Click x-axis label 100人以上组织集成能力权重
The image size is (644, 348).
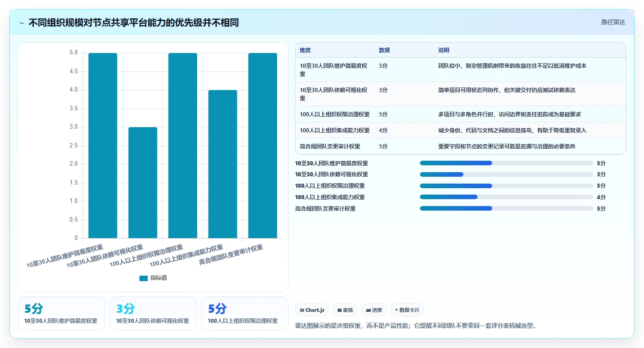(x=186, y=255)
